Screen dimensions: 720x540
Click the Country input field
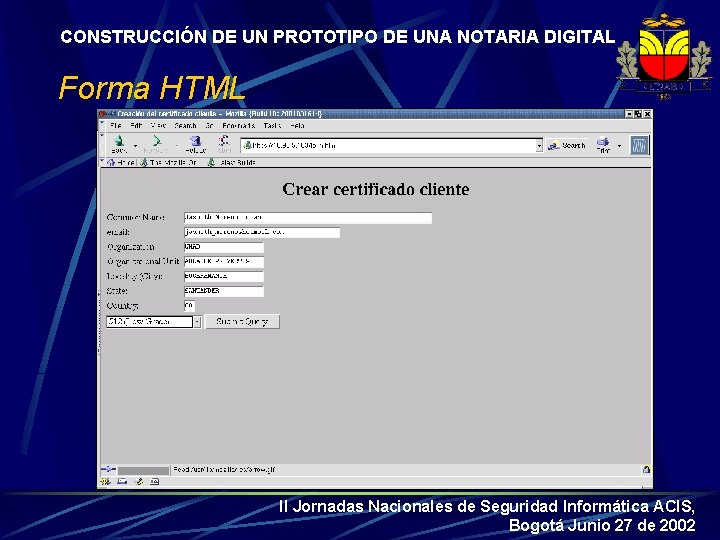click(x=189, y=306)
